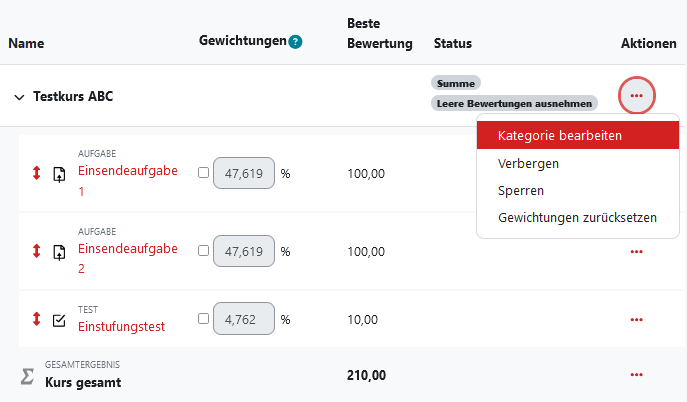The width and height of the screenshot is (687, 402).
Task: Open actions menu for Einsendeaufgabe 2 row
Action: [x=636, y=251]
